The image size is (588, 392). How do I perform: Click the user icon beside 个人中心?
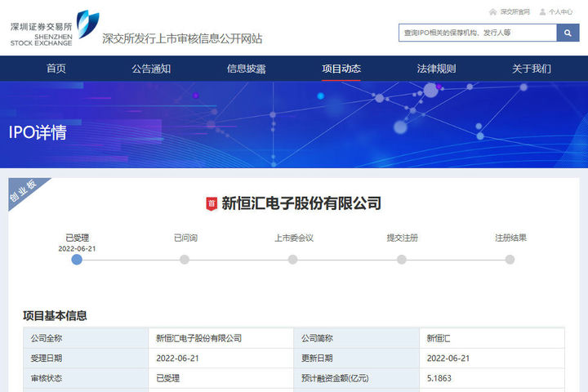pyautogui.click(x=541, y=11)
